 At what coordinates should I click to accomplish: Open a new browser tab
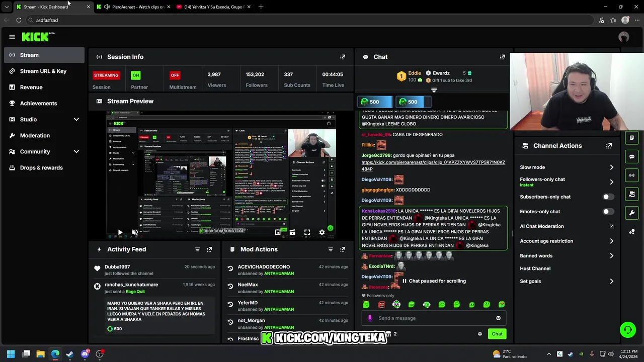[261, 7]
